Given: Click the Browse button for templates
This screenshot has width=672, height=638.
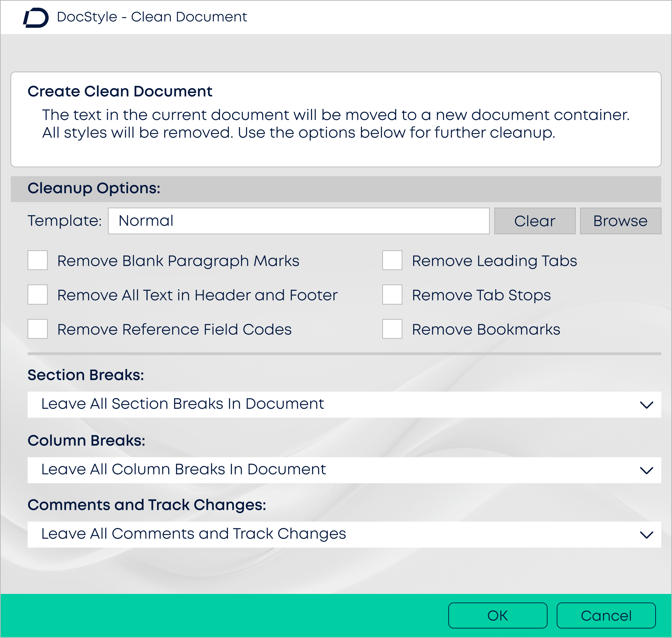Looking at the screenshot, I should pos(620,221).
